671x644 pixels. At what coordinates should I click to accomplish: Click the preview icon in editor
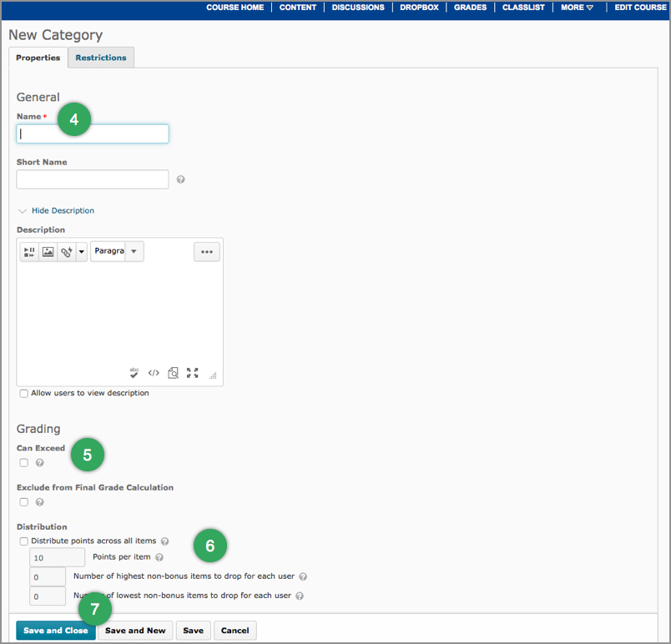(173, 373)
